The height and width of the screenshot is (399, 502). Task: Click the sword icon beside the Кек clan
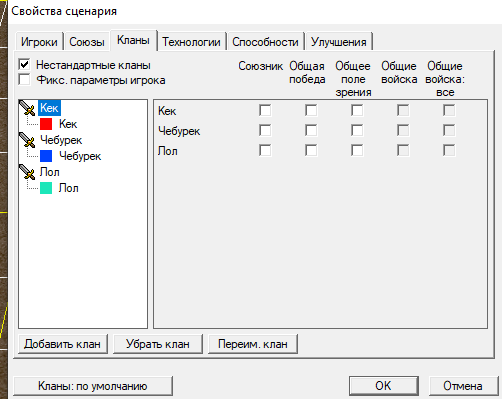[x=27, y=108]
